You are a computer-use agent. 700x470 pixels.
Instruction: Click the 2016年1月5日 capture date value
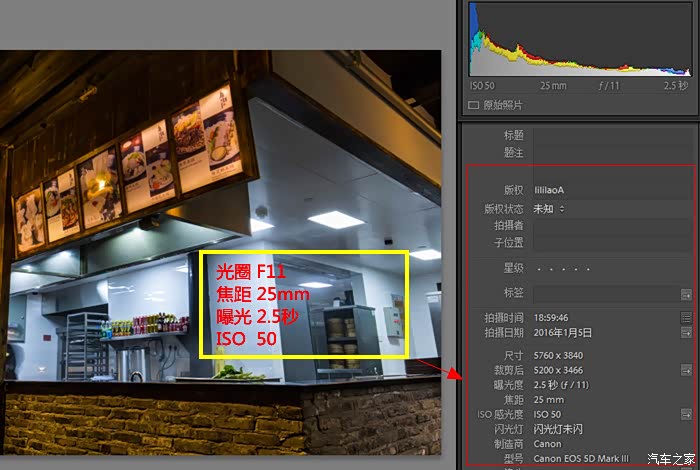(x=563, y=332)
